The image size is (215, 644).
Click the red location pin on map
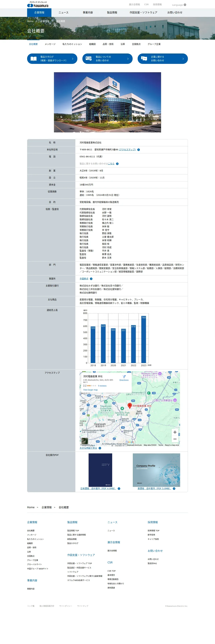(130, 406)
